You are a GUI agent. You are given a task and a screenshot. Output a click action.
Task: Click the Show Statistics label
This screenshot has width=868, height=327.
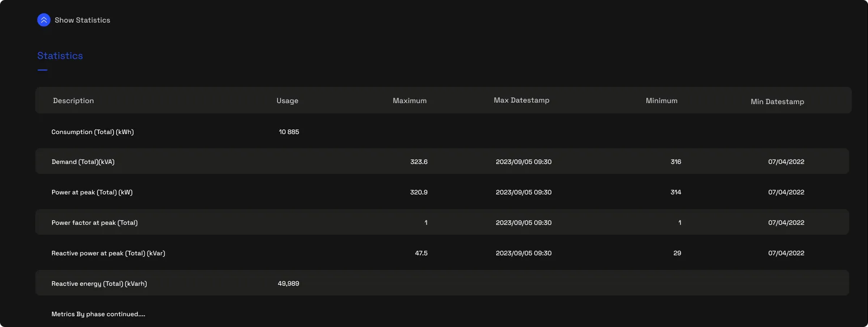(x=82, y=20)
